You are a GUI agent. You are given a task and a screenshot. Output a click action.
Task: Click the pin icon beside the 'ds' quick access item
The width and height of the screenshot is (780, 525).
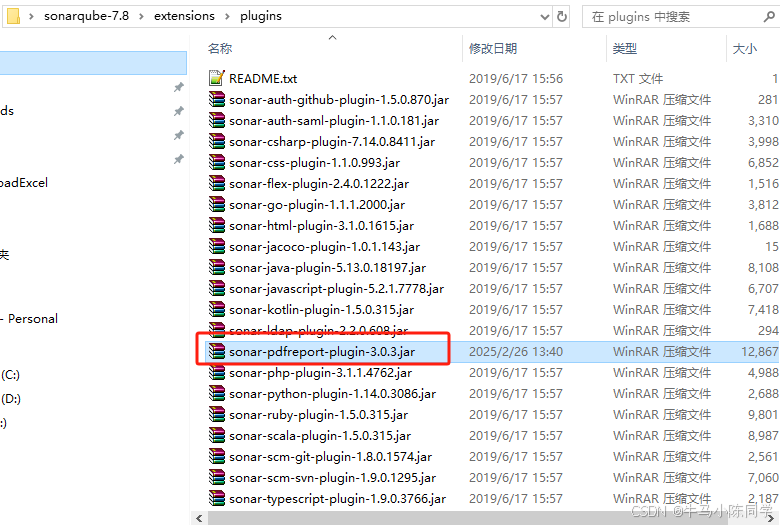178,111
